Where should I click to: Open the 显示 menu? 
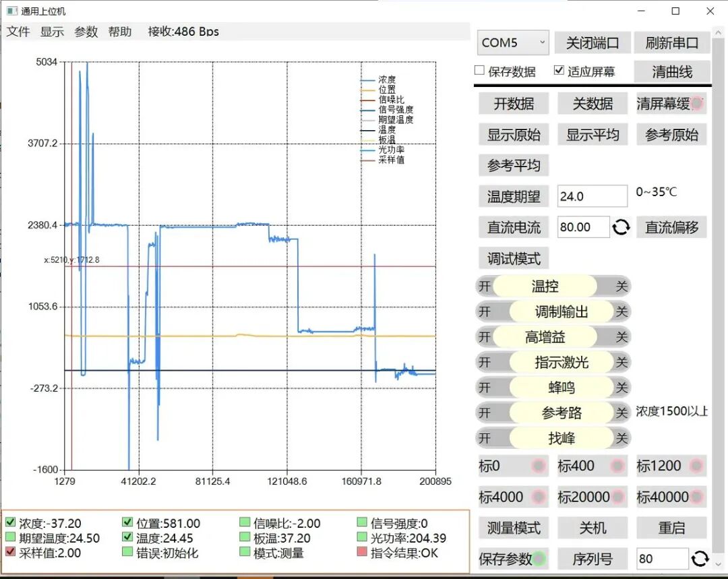point(52,32)
